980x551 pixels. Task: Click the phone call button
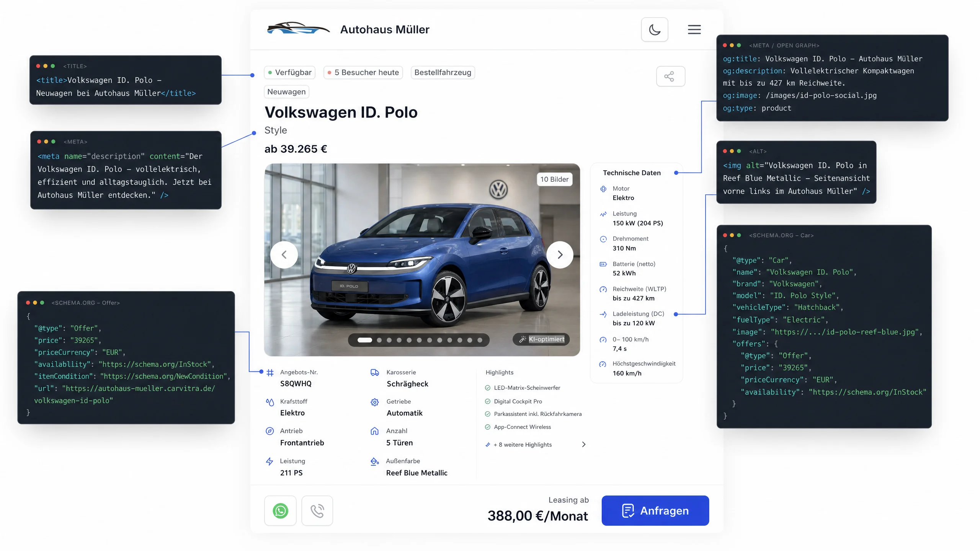pos(317,511)
